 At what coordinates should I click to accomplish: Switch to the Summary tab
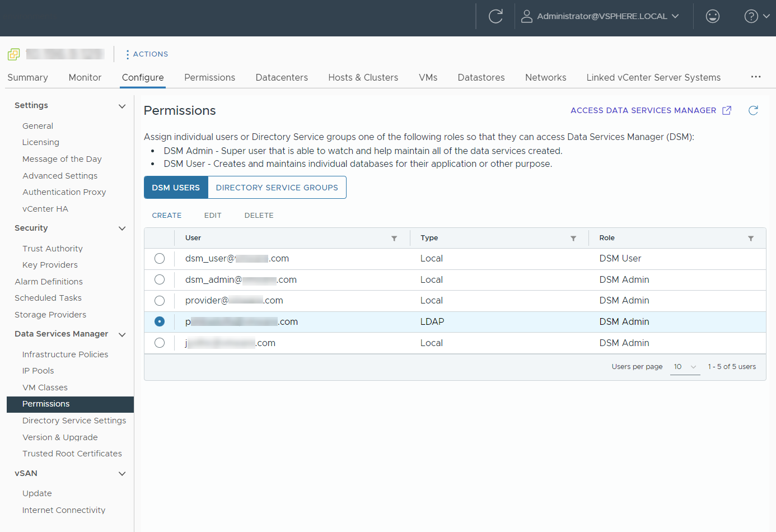click(27, 77)
